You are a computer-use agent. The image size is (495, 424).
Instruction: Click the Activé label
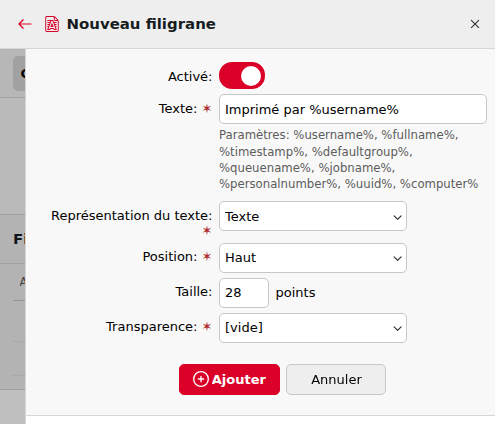pyautogui.click(x=190, y=77)
